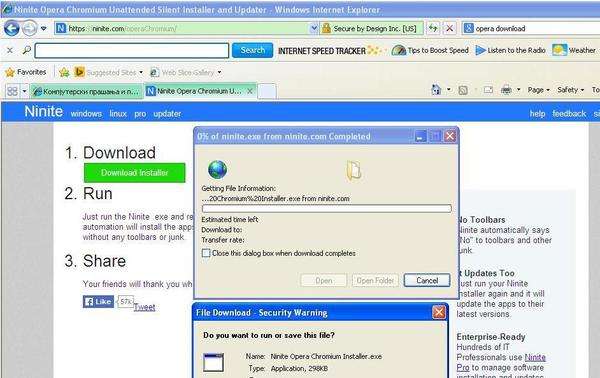Expand the tab list dropdown arrow

click(x=24, y=91)
